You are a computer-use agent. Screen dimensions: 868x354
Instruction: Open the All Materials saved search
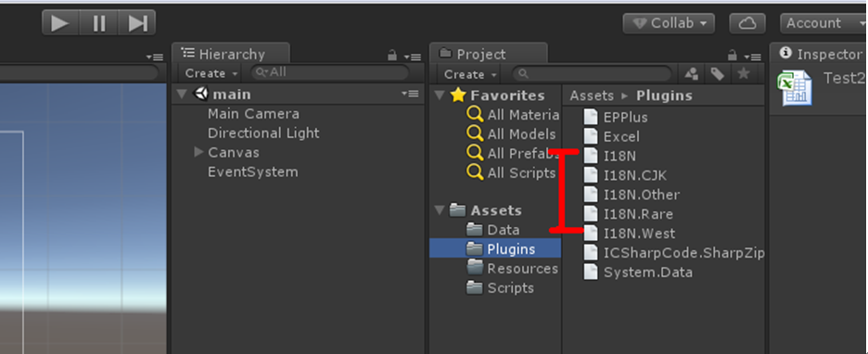pos(513,115)
